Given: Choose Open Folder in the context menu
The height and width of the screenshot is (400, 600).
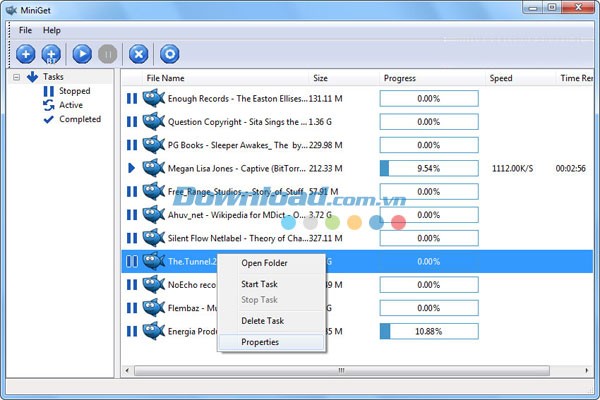Looking at the screenshot, I should pyautogui.click(x=264, y=263).
